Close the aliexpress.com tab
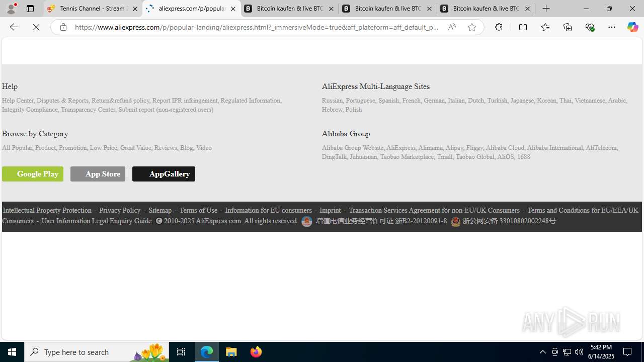Image resolution: width=644 pixels, height=362 pixels. [x=233, y=9]
